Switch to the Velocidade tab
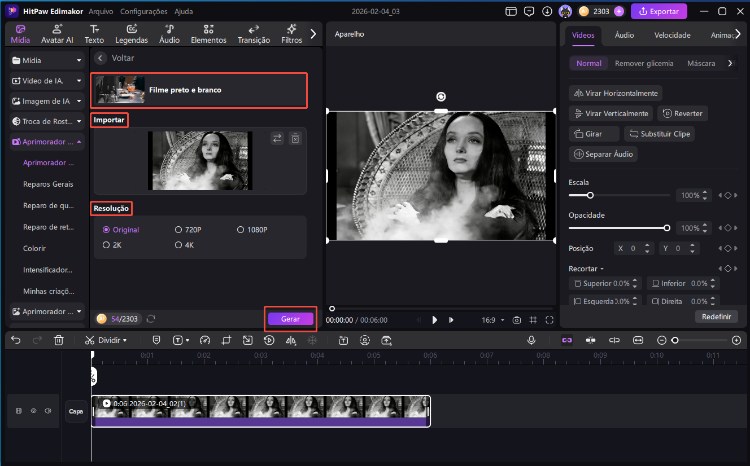 [672, 35]
